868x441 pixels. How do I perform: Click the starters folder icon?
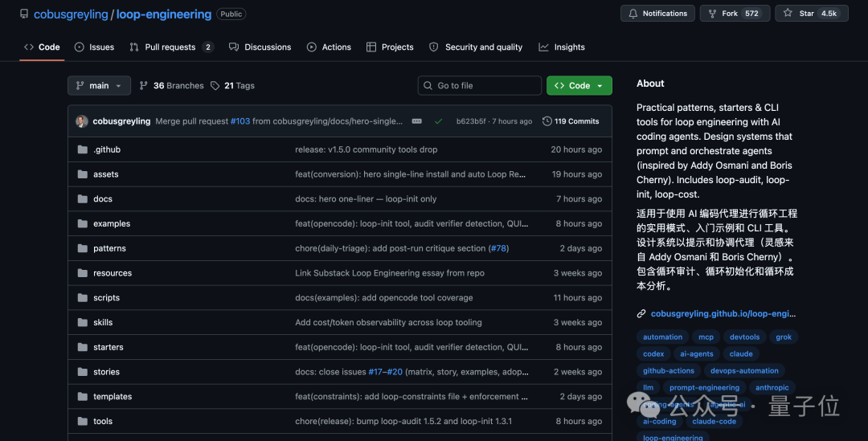pos(83,347)
